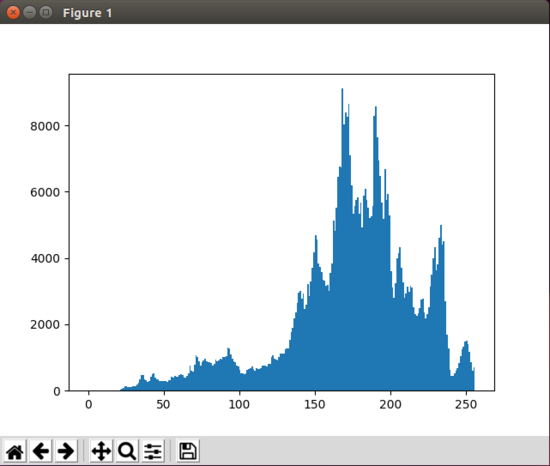Click the 150 x-axis tick label
The height and width of the screenshot is (466, 550).
[315, 405]
